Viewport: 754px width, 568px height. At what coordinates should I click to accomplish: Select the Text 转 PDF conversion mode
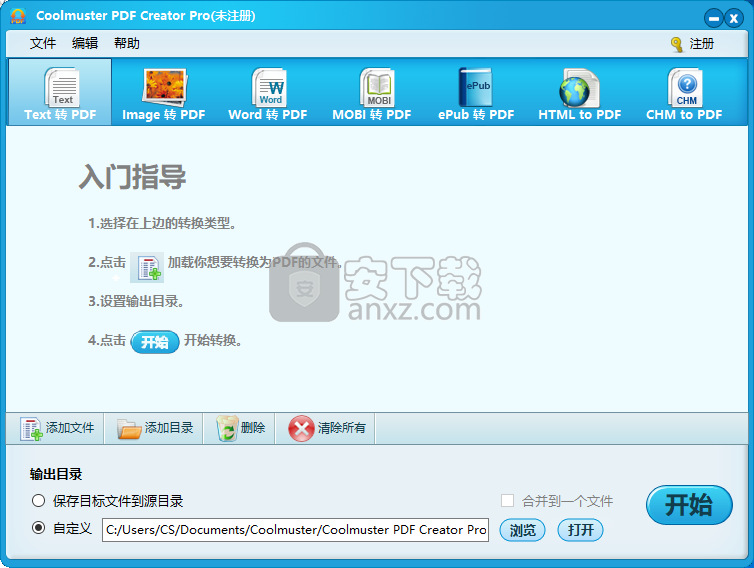click(x=60, y=92)
